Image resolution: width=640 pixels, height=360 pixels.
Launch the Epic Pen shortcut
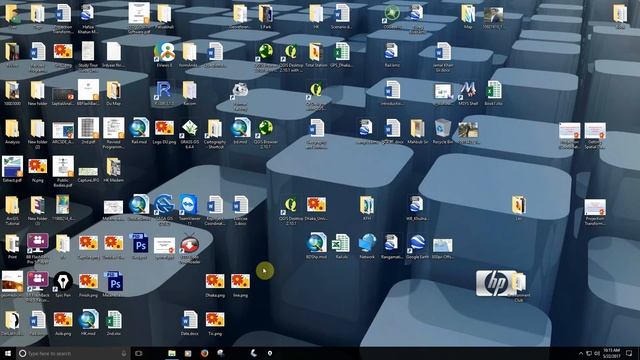(x=63, y=282)
